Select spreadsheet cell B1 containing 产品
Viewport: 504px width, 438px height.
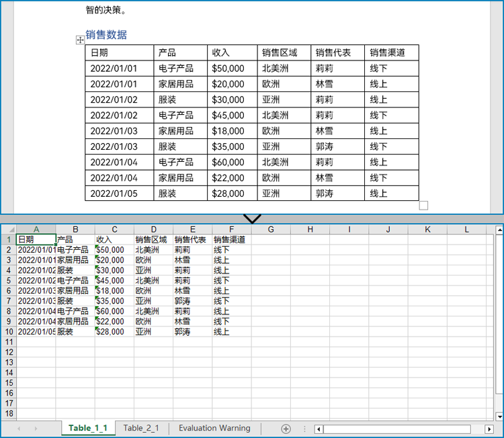click(75, 239)
